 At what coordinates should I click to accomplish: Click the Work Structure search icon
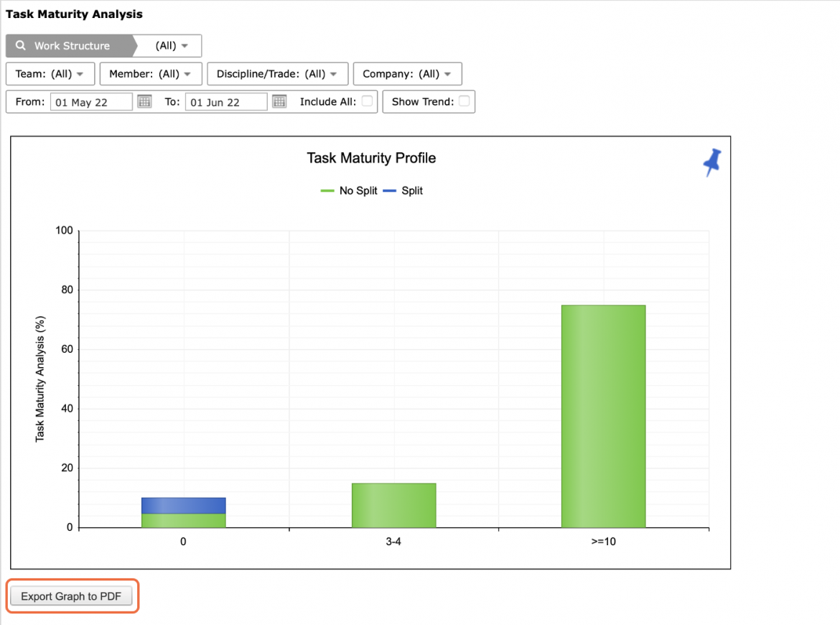coord(20,45)
